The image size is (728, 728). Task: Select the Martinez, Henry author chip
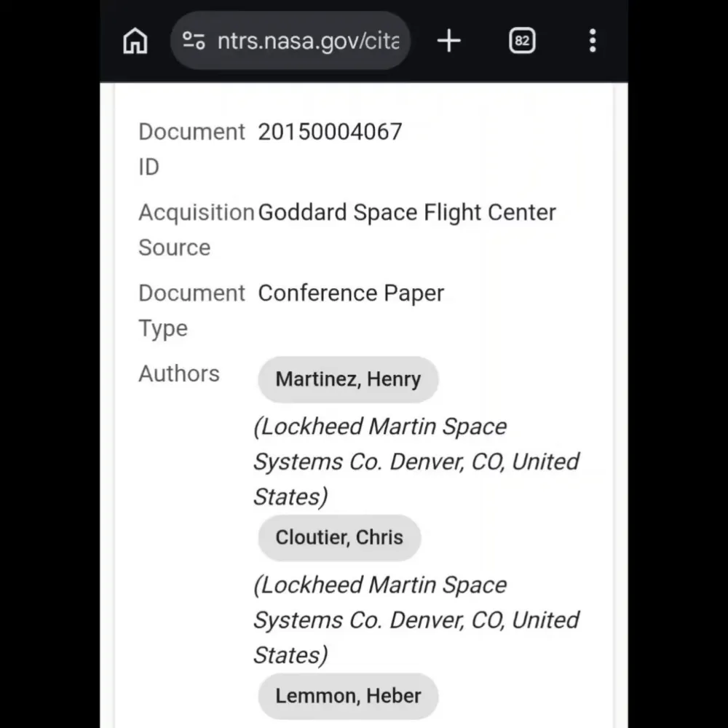coord(348,379)
